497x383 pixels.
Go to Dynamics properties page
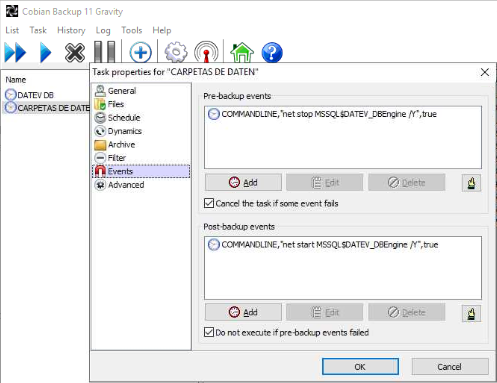click(x=118, y=131)
